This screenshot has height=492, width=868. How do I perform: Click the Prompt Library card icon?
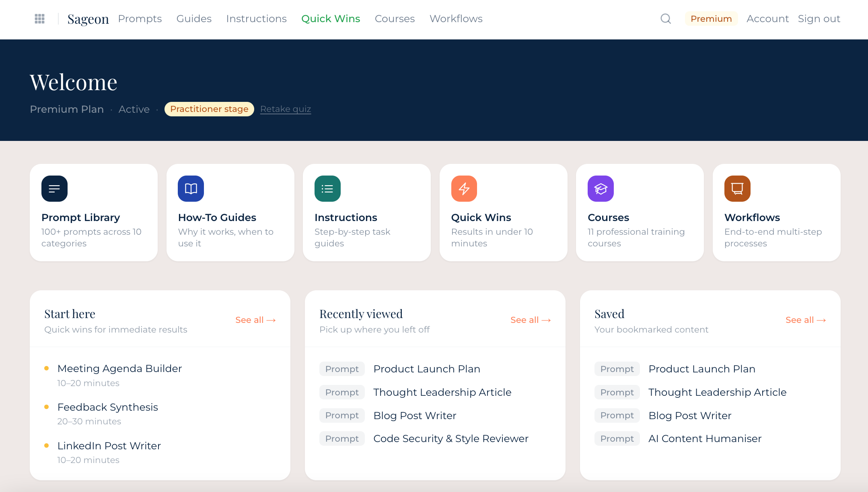coord(54,188)
